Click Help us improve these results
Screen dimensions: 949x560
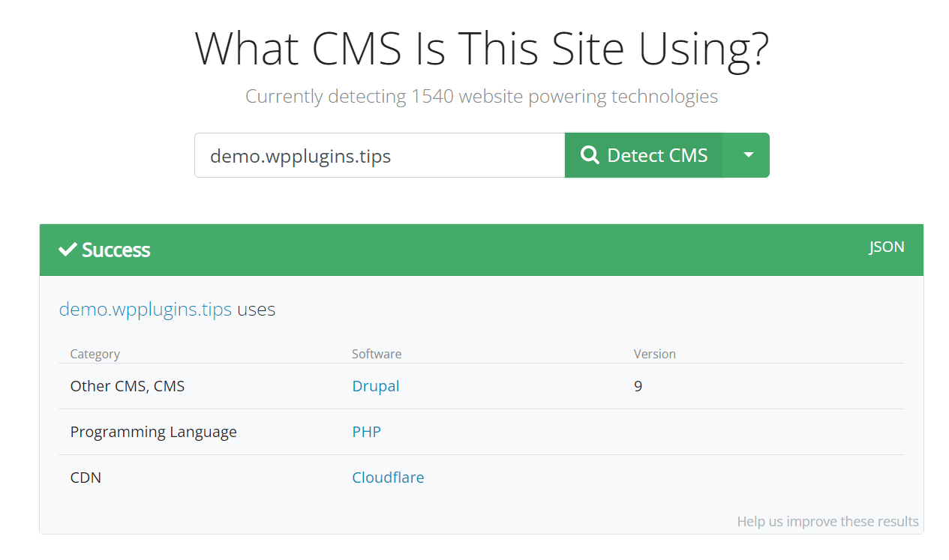827,521
